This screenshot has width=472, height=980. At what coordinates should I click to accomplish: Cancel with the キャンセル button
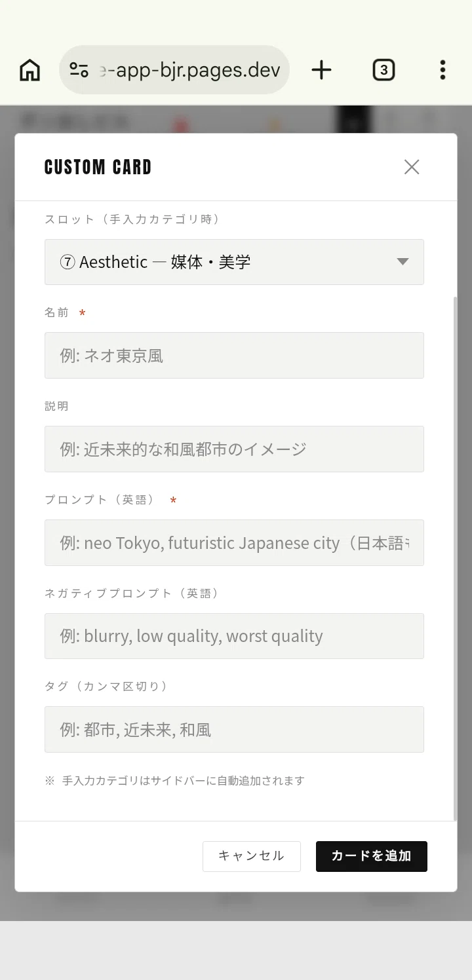pyautogui.click(x=252, y=856)
